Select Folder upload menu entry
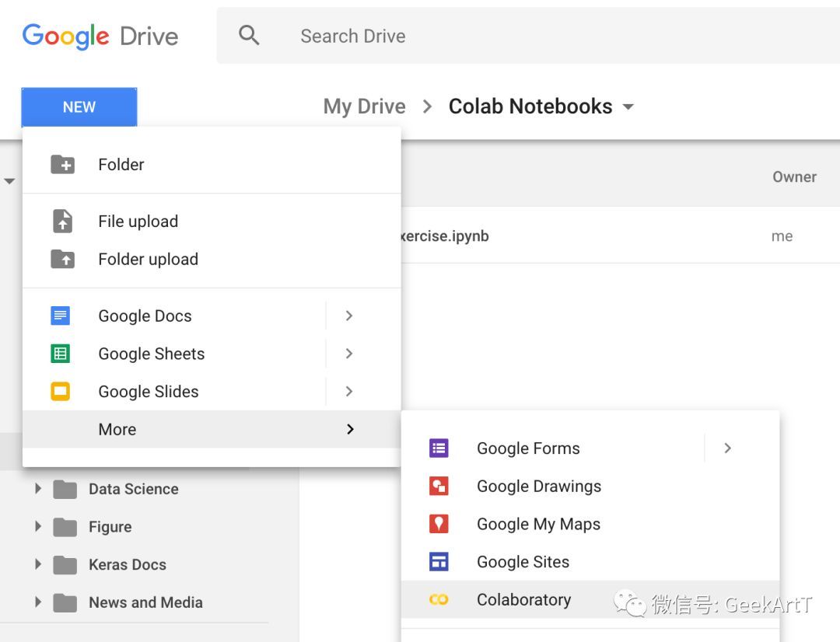 tap(148, 260)
